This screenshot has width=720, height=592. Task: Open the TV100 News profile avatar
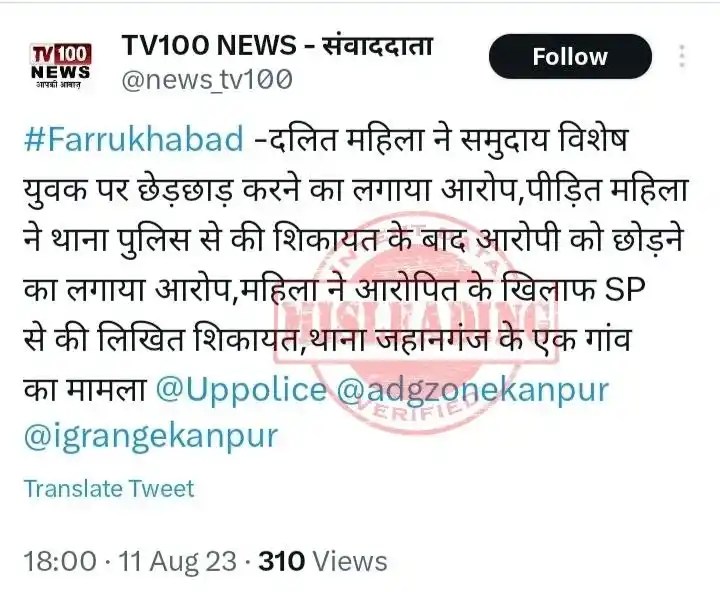61,66
